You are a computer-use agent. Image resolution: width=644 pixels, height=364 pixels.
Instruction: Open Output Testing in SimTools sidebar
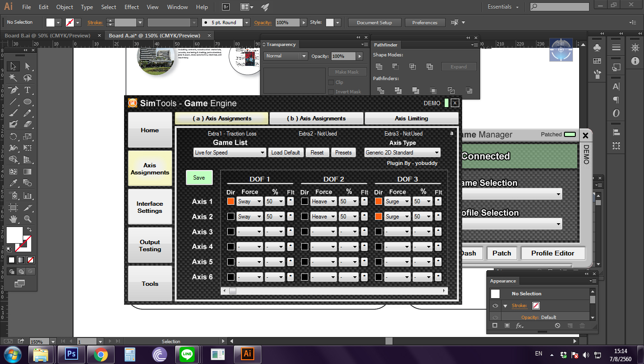(x=150, y=246)
